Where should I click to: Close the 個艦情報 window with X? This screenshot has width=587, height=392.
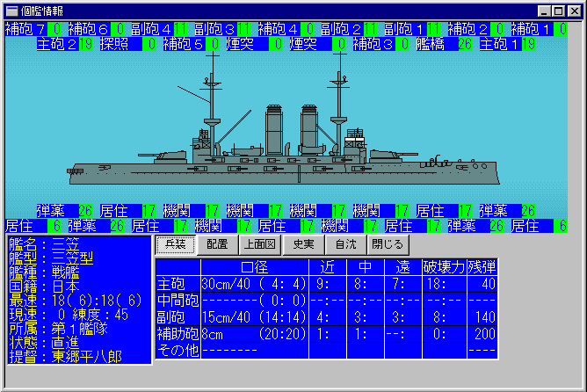coord(574,11)
